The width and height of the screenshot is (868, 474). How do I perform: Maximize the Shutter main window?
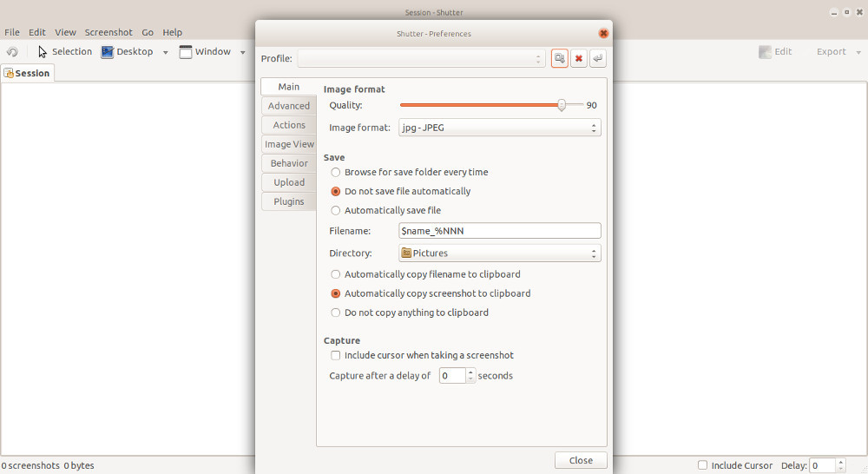(x=846, y=12)
